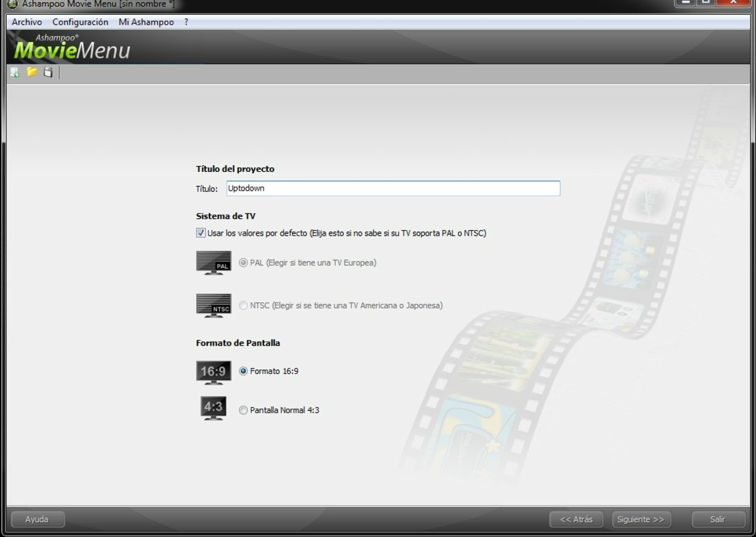Click the Ayuda button
Viewport: 756px width, 537px height.
coord(37,519)
